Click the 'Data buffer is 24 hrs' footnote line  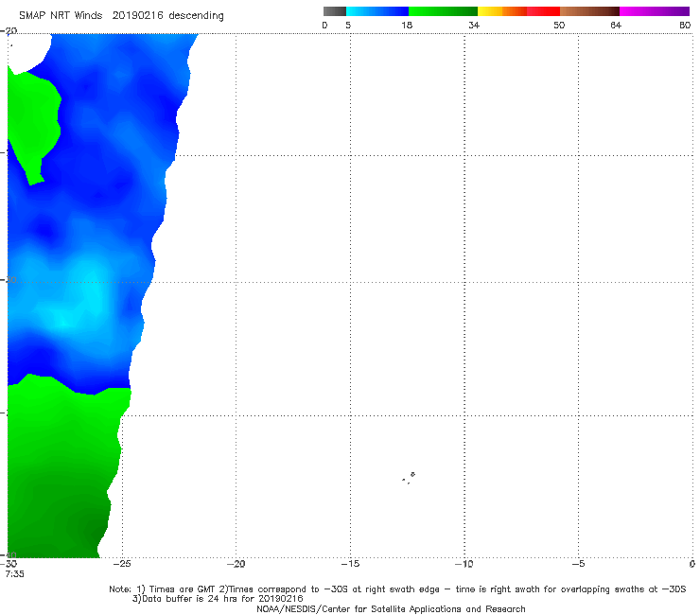[218, 599]
